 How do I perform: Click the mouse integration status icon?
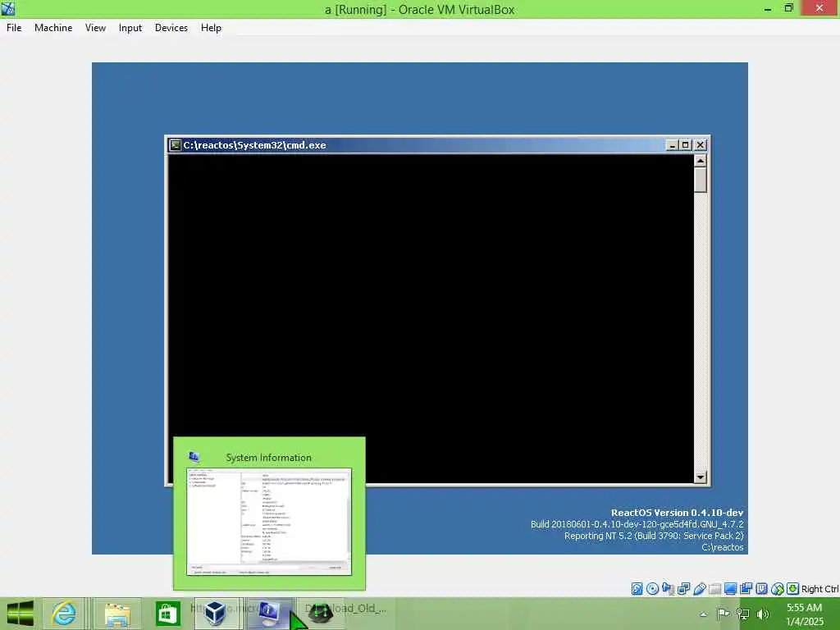pos(778,589)
